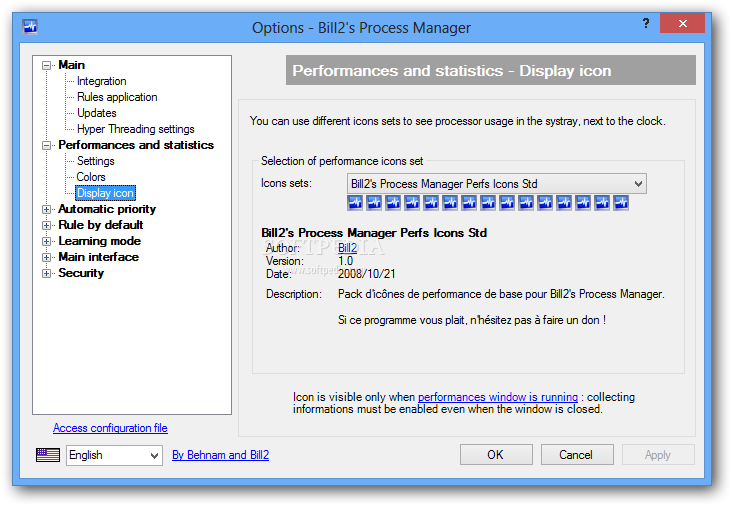Open the English language dropdown
The image size is (732, 506).
tap(114, 455)
